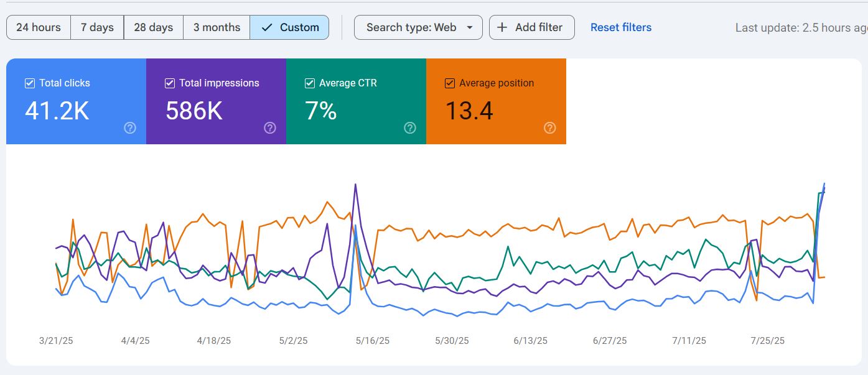The image size is (868, 375).
Task: Disable the Average position checkbox
Action: click(450, 83)
